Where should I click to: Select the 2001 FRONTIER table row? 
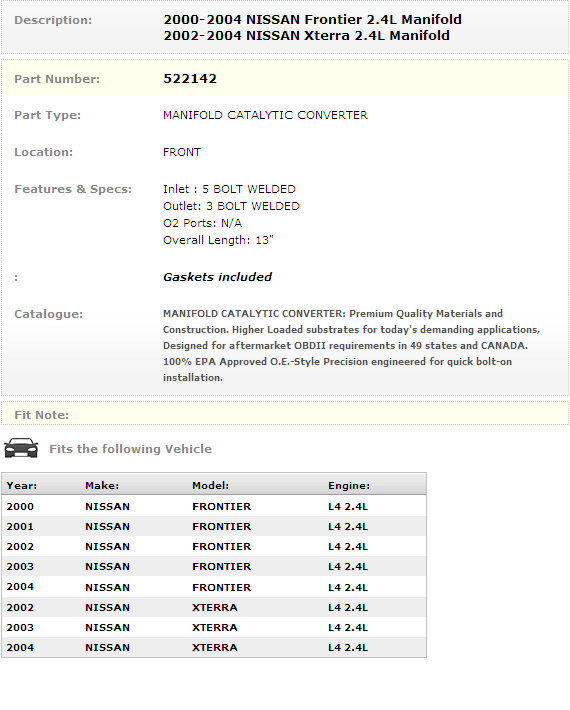pos(214,526)
